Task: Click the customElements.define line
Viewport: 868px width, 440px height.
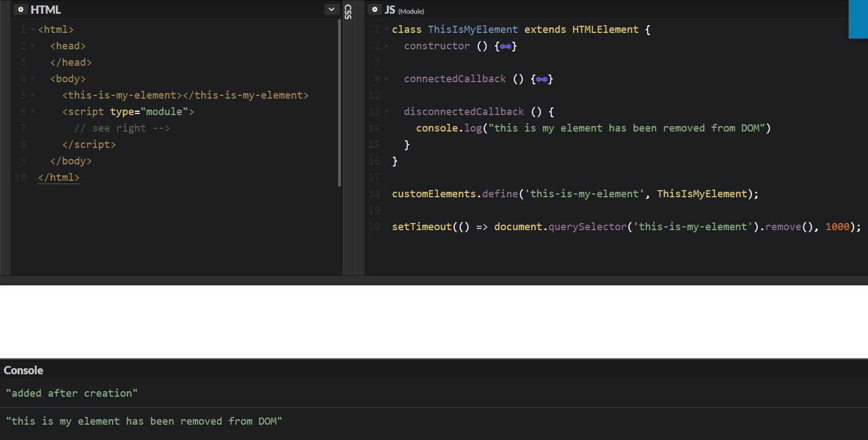Action: 575,194
